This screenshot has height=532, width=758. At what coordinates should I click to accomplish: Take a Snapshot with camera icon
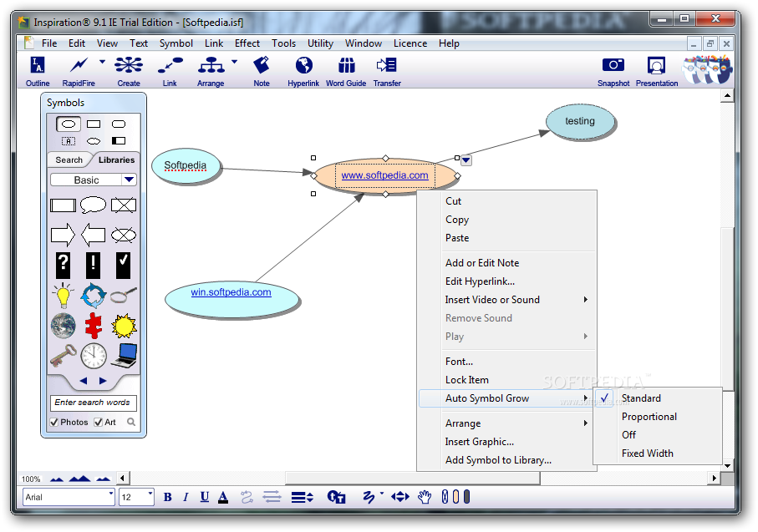[613, 71]
